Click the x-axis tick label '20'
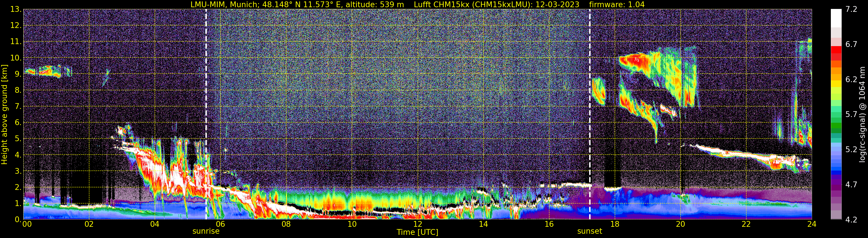Screen dimensions: 868x238 (x=680, y=224)
